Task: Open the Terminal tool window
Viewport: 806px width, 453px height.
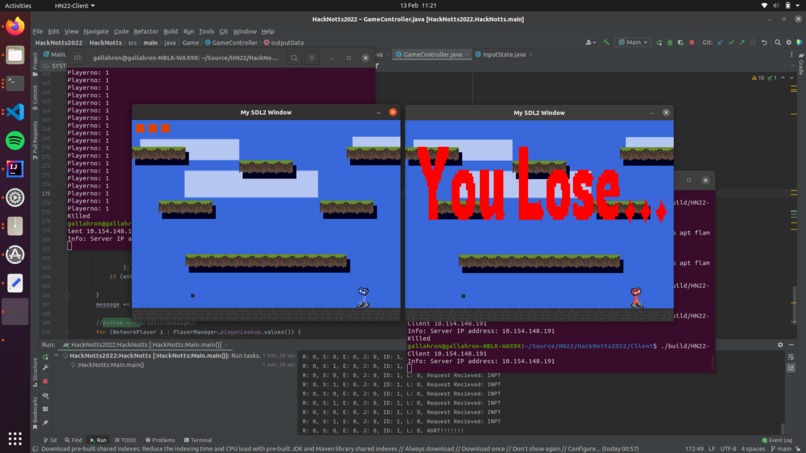Action: click(x=198, y=440)
